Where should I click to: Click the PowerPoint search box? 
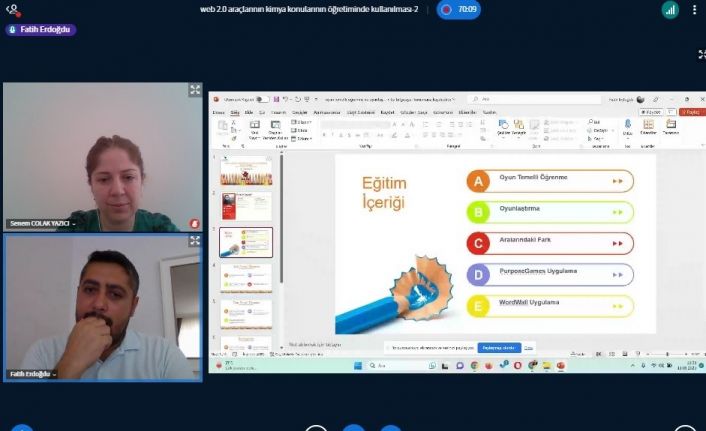(520, 99)
